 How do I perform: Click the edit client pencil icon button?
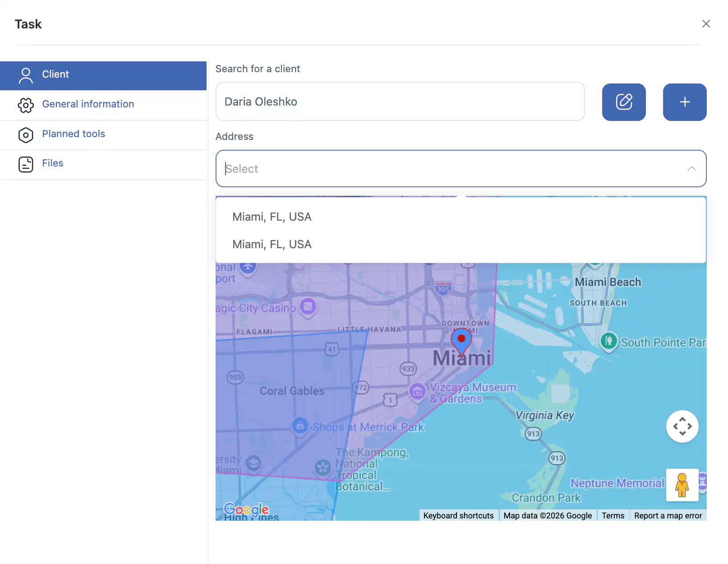(623, 102)
